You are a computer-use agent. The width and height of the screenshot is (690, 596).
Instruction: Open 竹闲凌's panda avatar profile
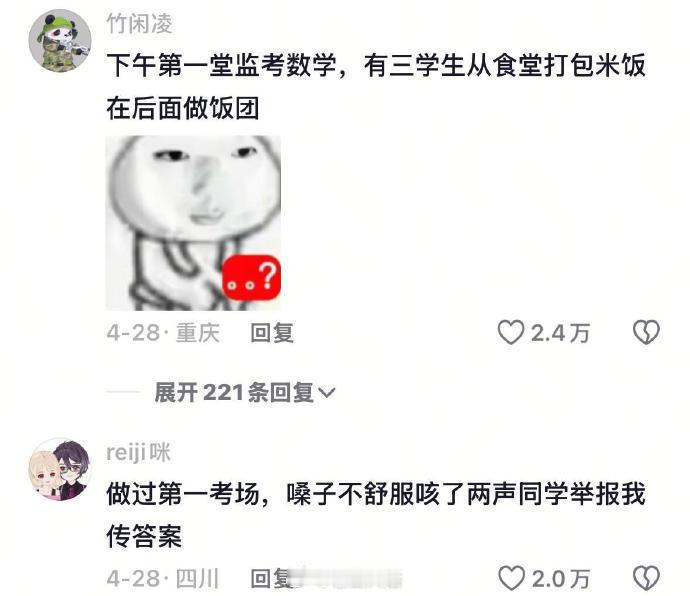[x=60, y=40]
